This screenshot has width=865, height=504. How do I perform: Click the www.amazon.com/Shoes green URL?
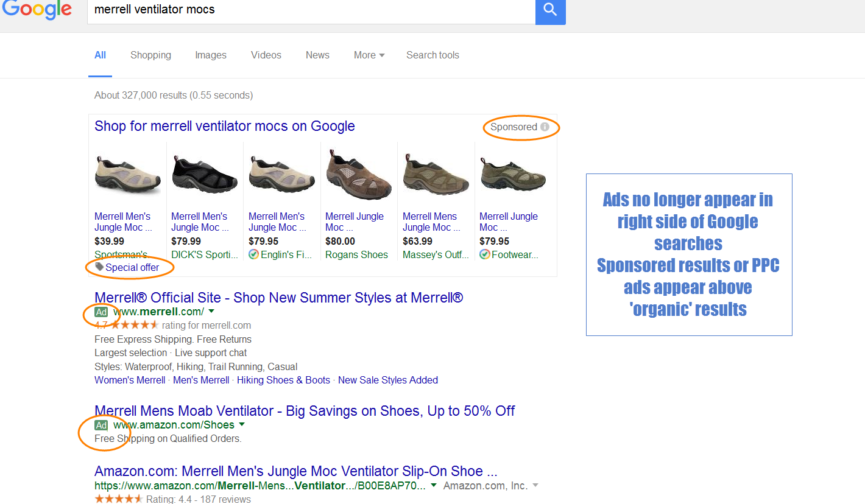pyautogui.click(x=174, y=425)
